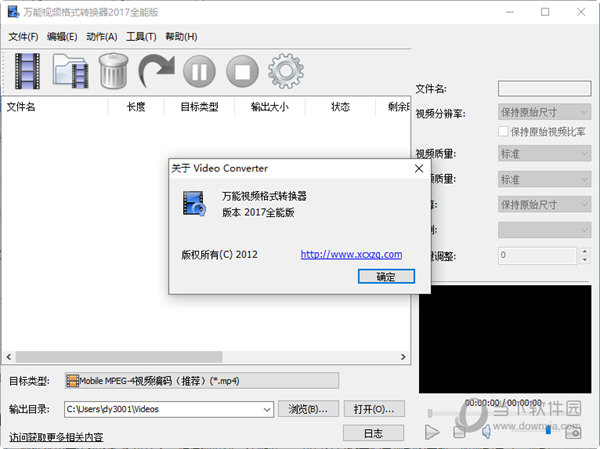This screenshot has width=600, height=449.
Task: Click the Video Converter icon in the about dialog
Action: tap(194, 204)
